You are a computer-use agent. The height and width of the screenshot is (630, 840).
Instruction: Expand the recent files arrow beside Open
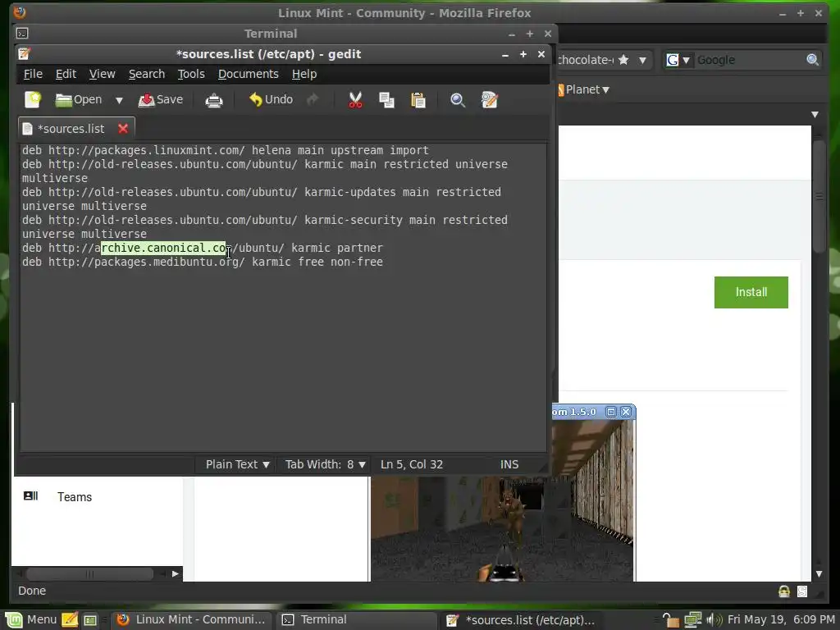coord(119,100)
